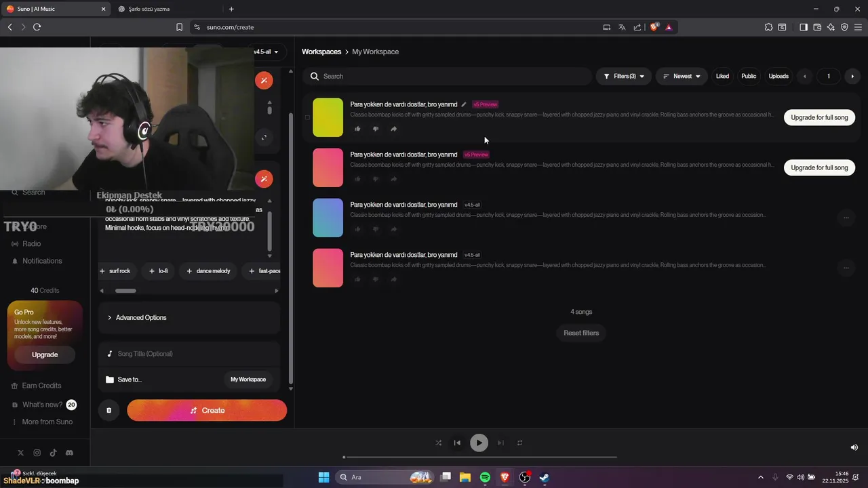Viewport: 868px width, 488px height.
Task: Open the Filters (3) dropdown
Action: 624,76
